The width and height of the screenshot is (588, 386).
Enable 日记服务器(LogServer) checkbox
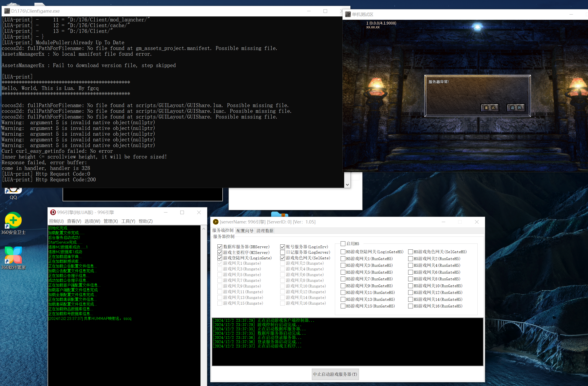point(282,252)
